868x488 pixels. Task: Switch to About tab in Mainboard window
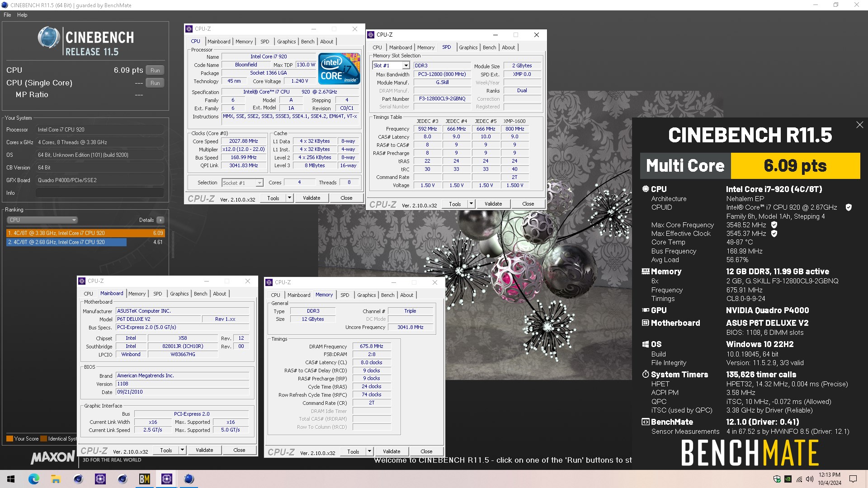click(x=219, y=294)
